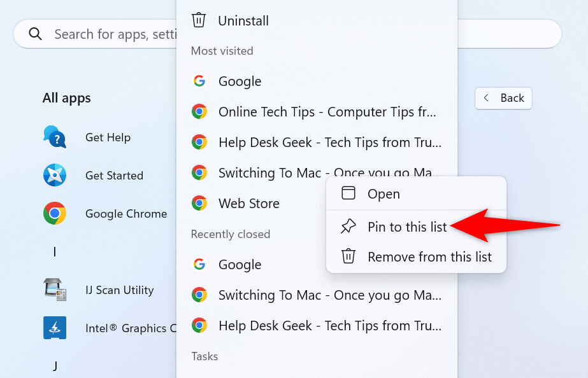Click the Back button

(x=503, y=98)
